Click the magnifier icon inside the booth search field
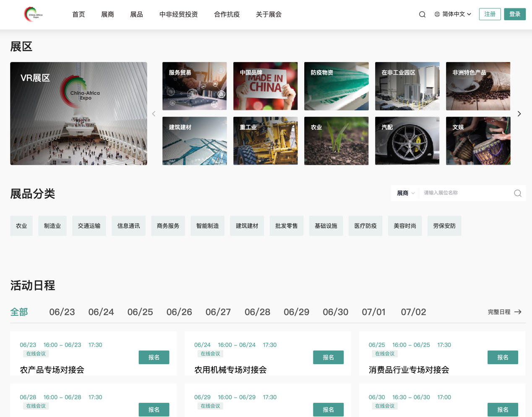532x417 pixels. coord(517,193)
